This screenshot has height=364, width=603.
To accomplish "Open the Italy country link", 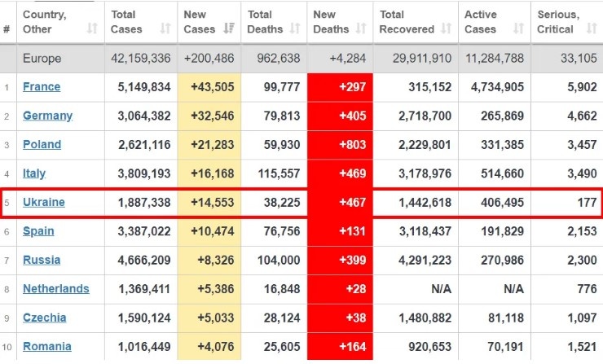I will click(34, 173).
